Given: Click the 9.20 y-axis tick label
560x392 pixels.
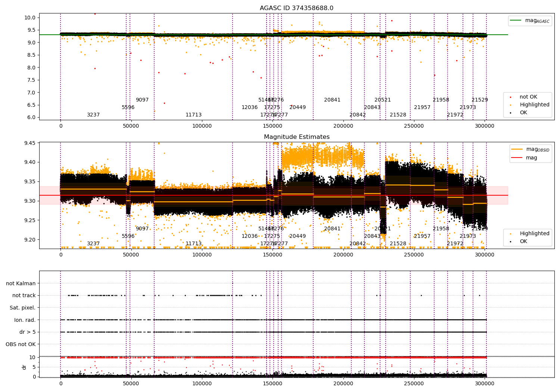Looking at the screenshot, I should click(30, 240).
